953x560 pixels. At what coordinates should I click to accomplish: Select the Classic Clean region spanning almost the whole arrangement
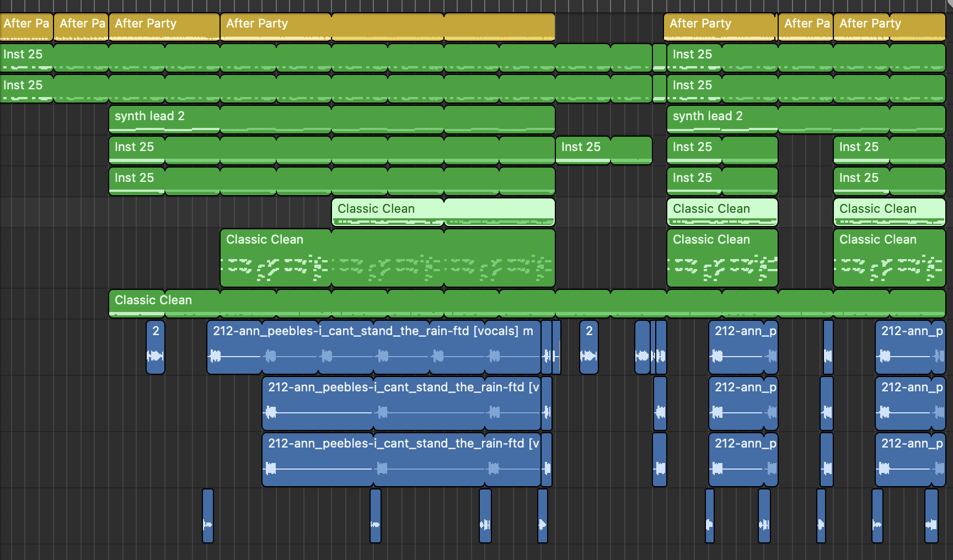[x=527, y=304]
